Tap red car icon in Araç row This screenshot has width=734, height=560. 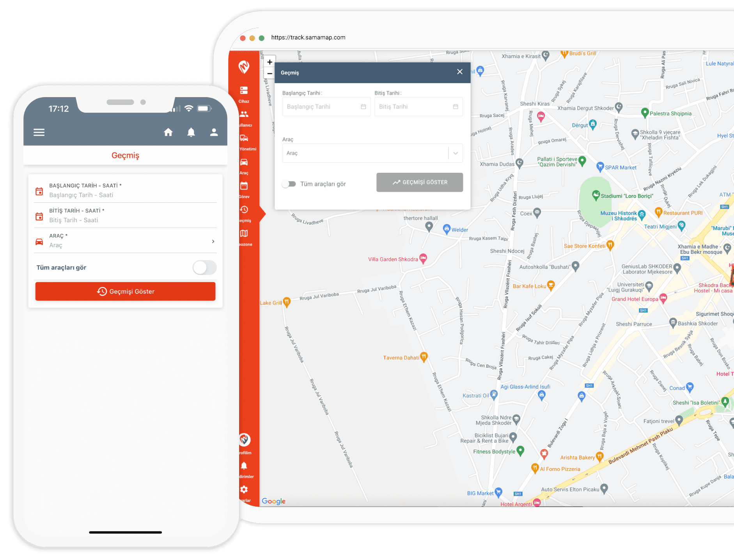pos(39,241)
